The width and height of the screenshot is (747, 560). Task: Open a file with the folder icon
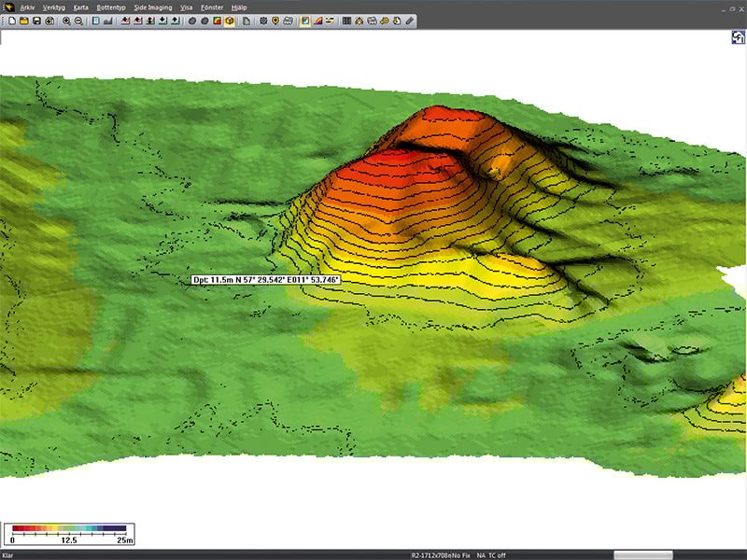tap(23, 21)
